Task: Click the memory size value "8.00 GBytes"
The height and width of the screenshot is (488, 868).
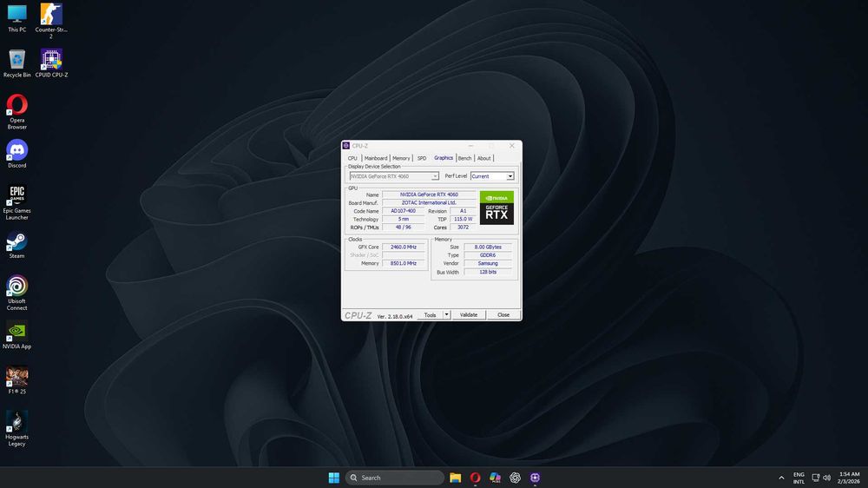Action: pos(488,247)
